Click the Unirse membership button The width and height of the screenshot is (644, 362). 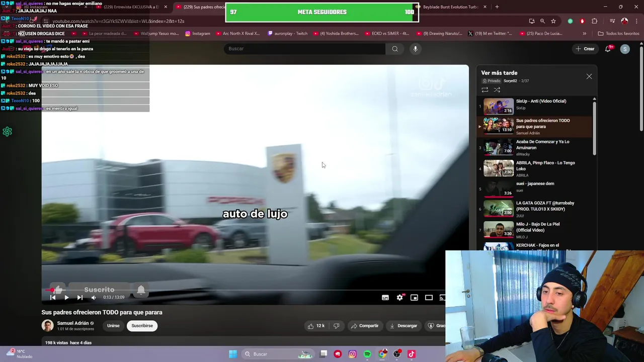click(x=113, y=326)
